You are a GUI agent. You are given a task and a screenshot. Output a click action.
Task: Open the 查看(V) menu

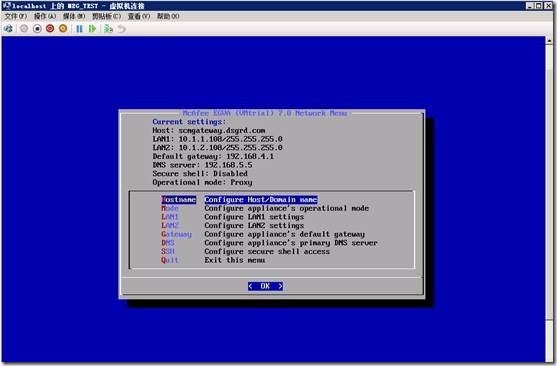click(139, 16)
